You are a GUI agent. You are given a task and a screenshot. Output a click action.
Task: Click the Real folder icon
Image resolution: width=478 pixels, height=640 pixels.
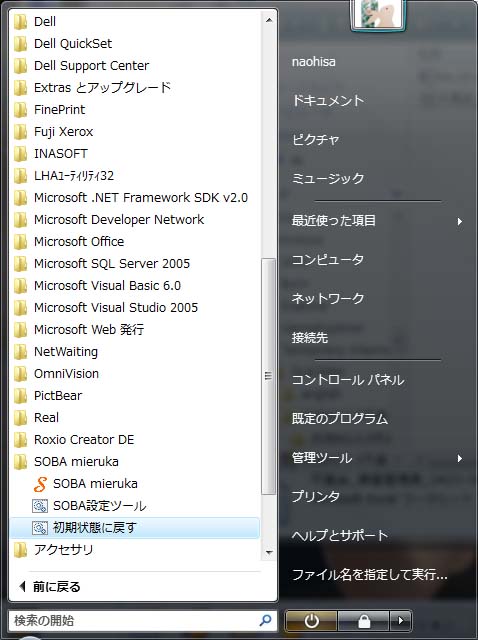(20, 418)
